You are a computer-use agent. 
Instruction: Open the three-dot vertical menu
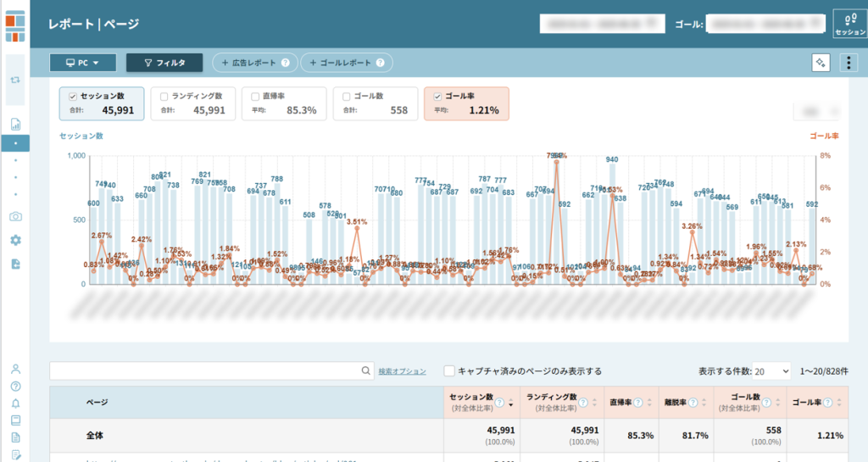click(x=849, y=63)
